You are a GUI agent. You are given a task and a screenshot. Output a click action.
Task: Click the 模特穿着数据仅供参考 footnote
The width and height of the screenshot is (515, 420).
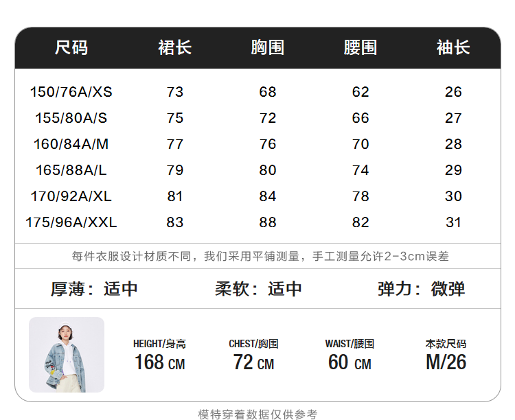(x=257, y=415)
